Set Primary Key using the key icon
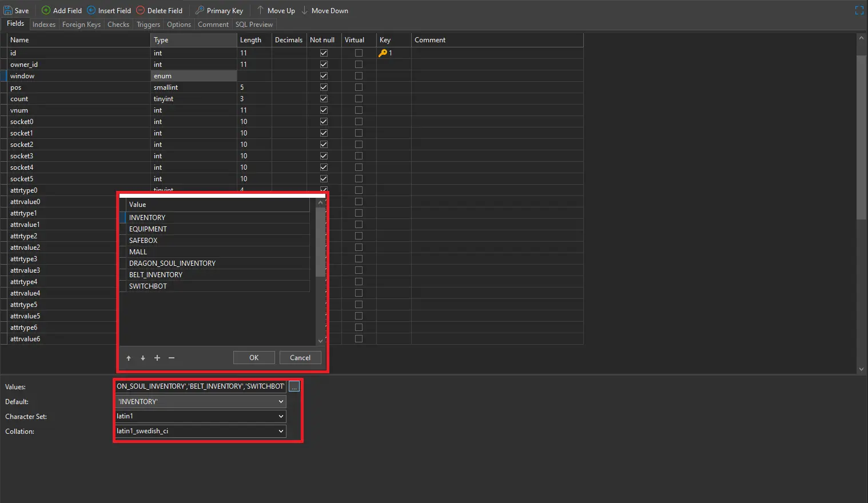Screen dimensions: 868x503 tap(200, 10)
